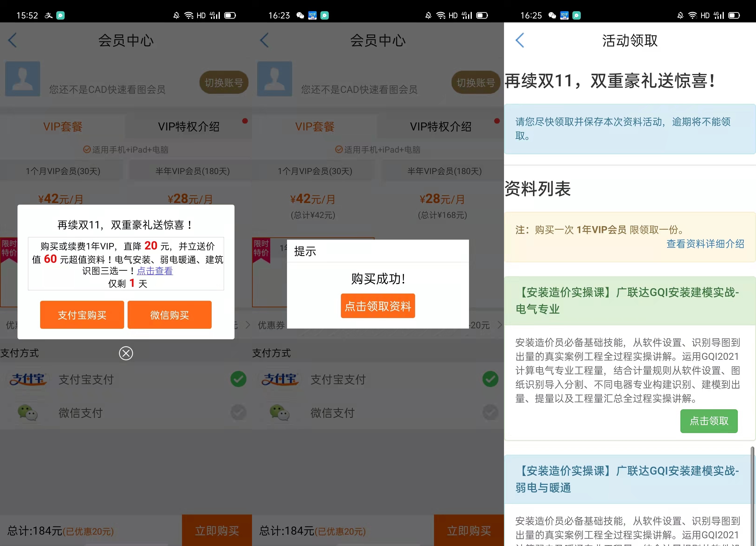
Task: Switch to VIP套餐 tab, 15:52 screen
Action: point(63,127)
